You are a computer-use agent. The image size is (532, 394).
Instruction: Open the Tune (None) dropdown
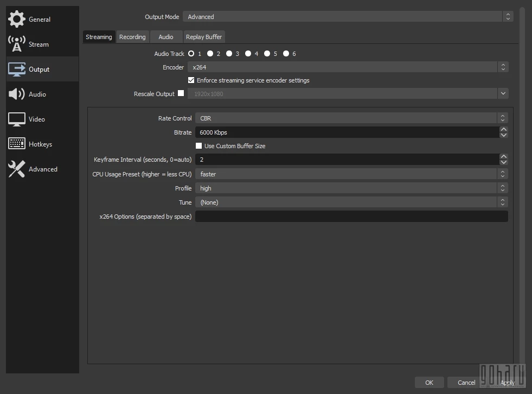351,202
